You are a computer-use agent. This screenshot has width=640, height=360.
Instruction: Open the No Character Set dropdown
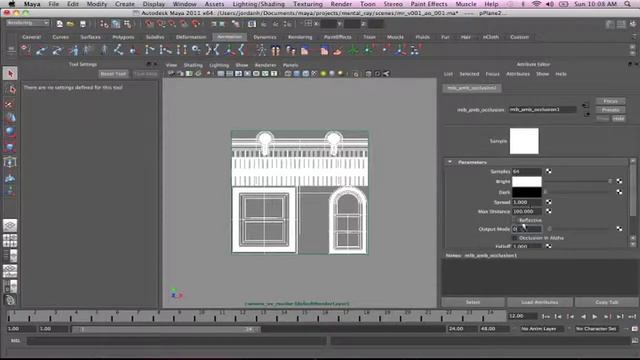(x=598, y=329)
